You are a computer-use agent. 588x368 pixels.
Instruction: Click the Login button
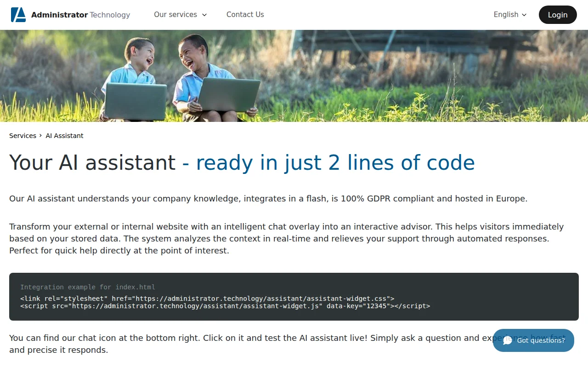[x=558, y=15]
